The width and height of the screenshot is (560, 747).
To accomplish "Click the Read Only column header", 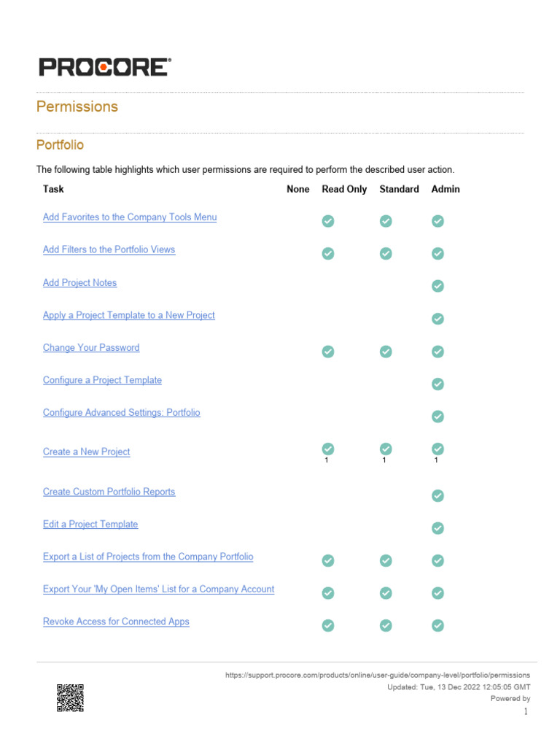I will pos(344,189).
